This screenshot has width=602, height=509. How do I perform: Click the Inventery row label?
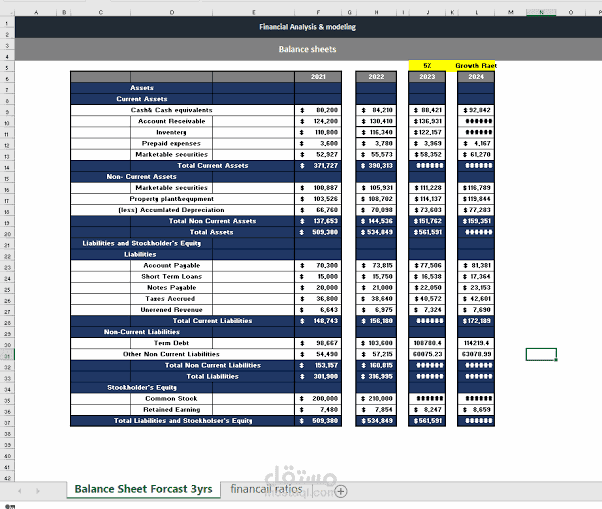pos(171,132)
